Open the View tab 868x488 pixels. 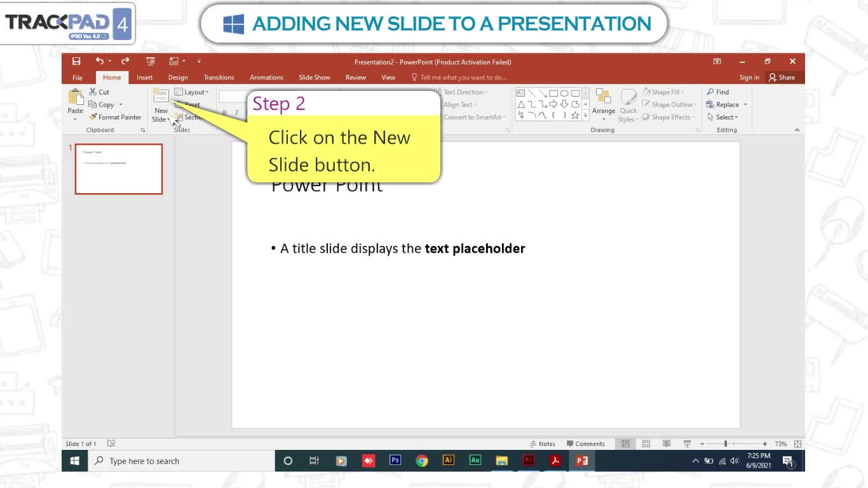coord(388,78)
